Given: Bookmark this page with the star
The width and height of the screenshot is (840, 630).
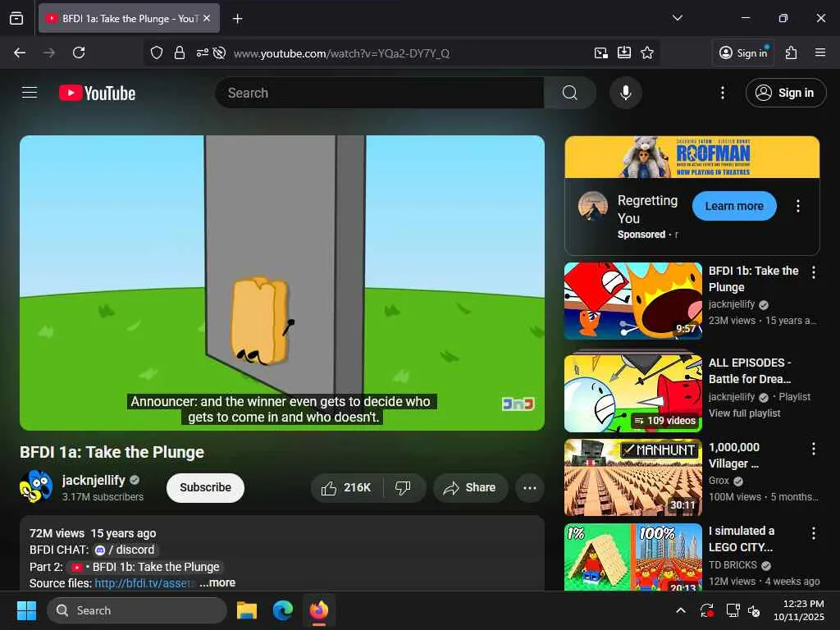Looking at the screenshot, I should coord(647,52).
